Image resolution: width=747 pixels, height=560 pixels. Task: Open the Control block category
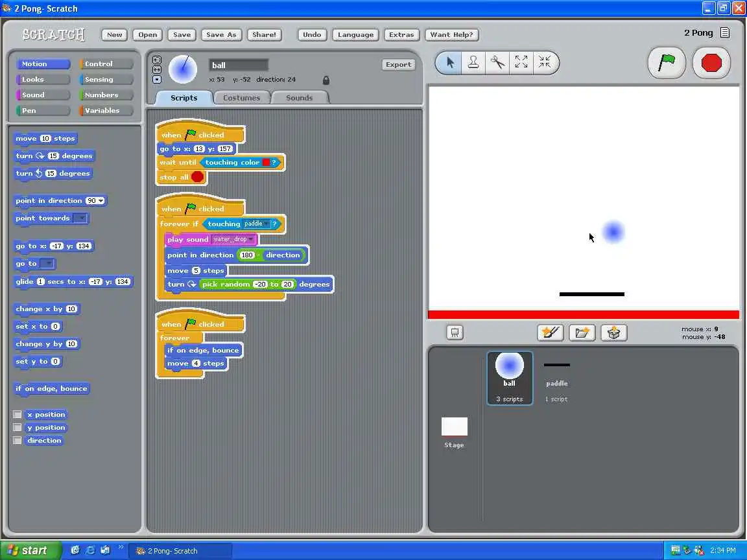(x=106, y=64)
